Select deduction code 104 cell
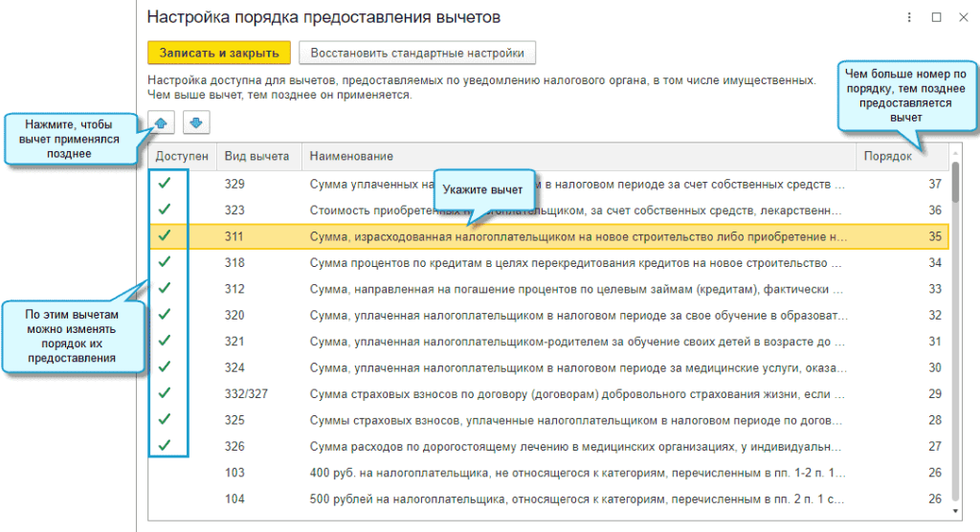 click(x=234, y=499)
